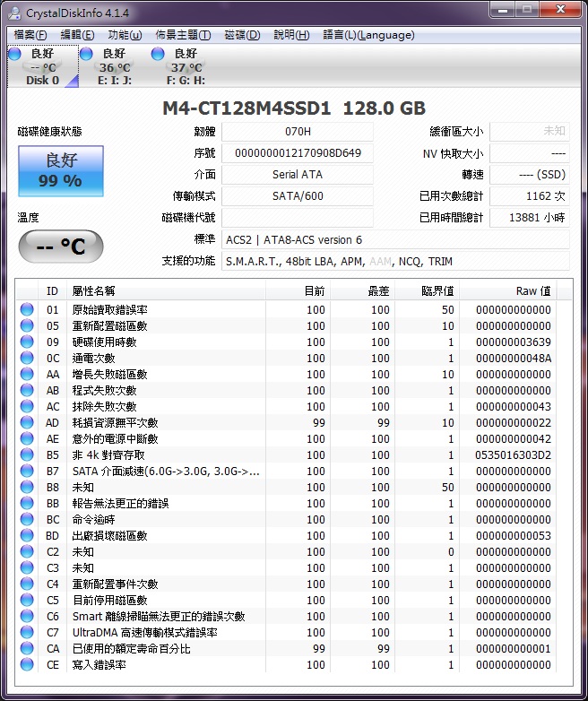The width and height of the screenshot is (588, 701).
Task: Click status orb for attribute 05
Action: tap(27, 325)
